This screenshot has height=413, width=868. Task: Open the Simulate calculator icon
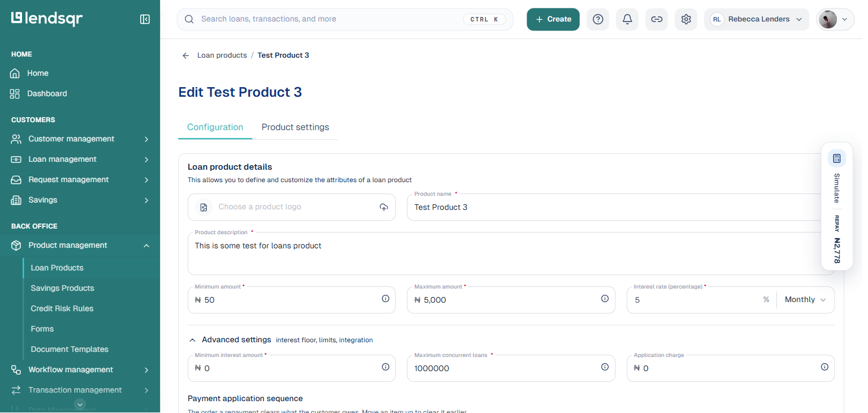(x=837, y=158)
